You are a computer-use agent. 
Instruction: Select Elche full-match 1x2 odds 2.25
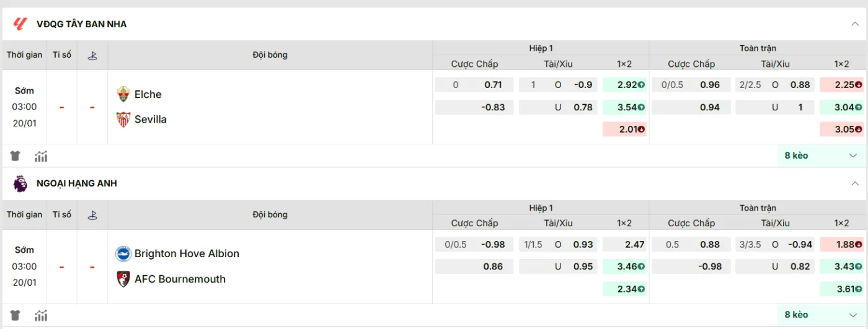[841, 85]
